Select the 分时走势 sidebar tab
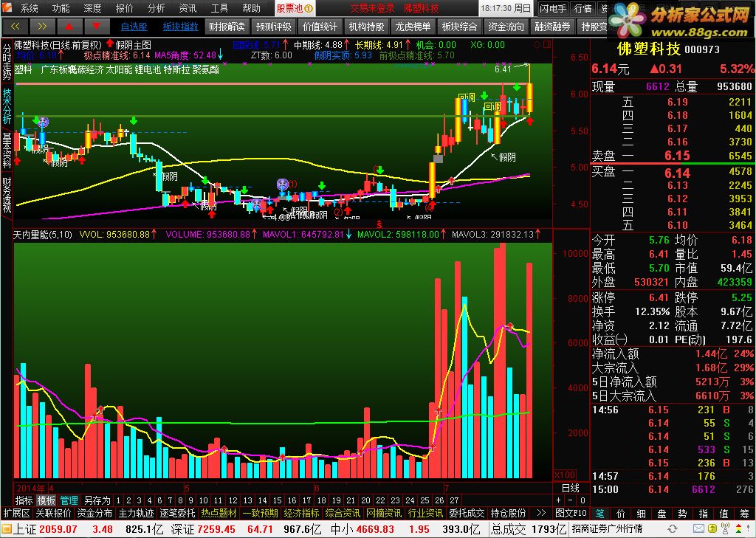This screenshot has height=538, width=756. click(7, 63)
